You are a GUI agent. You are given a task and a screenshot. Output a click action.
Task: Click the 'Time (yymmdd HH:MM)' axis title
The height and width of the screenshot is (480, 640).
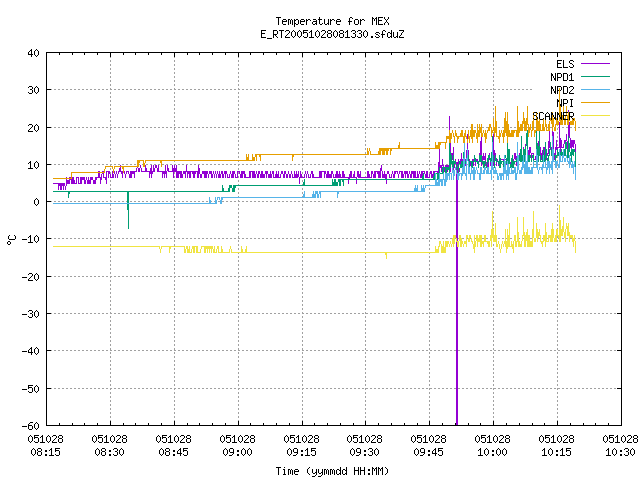coord(332,471)
